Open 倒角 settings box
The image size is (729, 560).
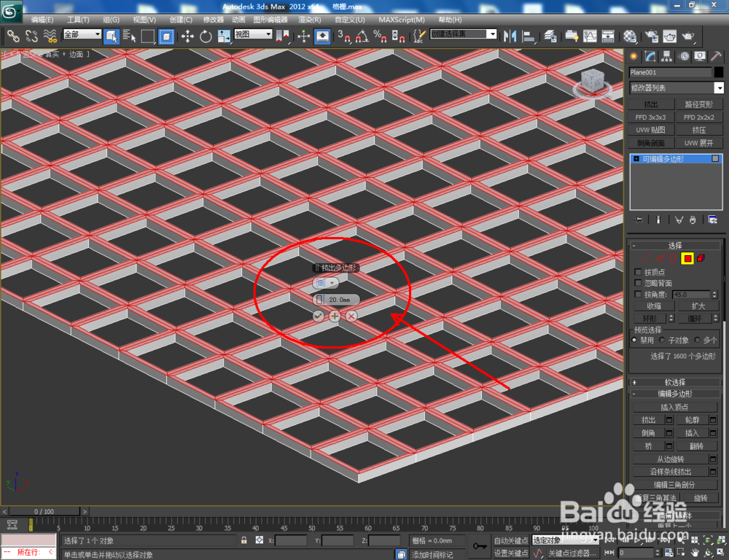coord(669,433)
